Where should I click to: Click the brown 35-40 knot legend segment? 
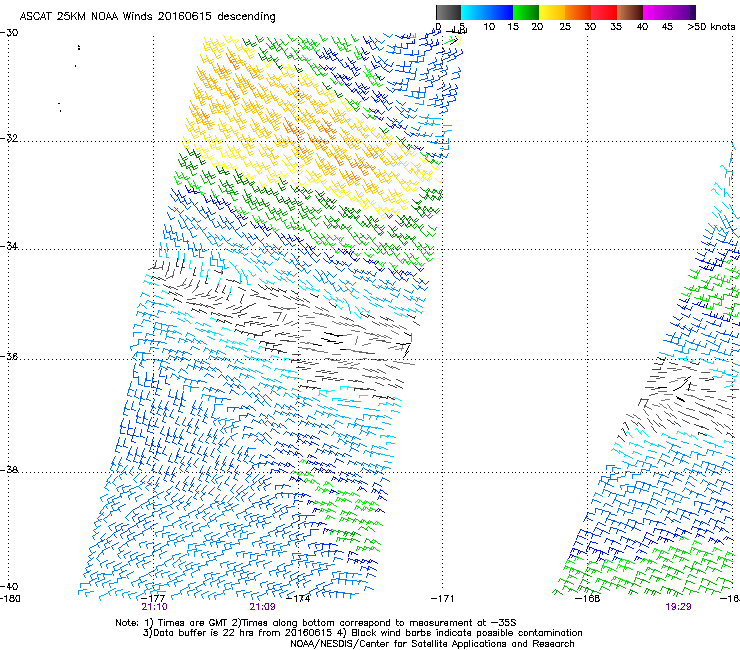[x=630, y=12]
